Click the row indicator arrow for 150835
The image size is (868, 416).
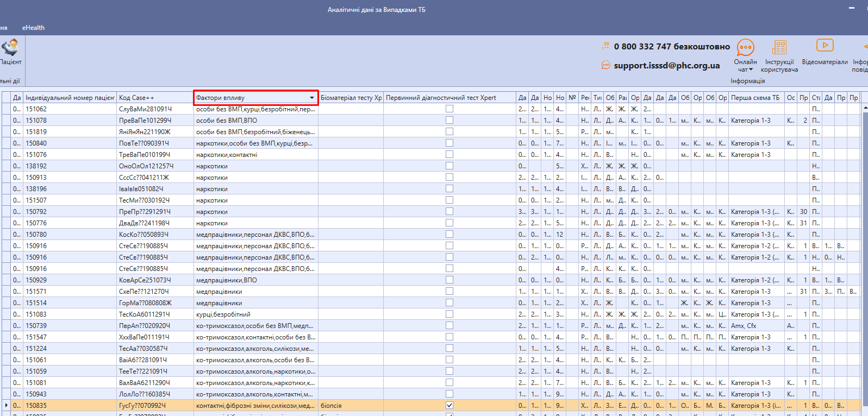pos(6,405)
